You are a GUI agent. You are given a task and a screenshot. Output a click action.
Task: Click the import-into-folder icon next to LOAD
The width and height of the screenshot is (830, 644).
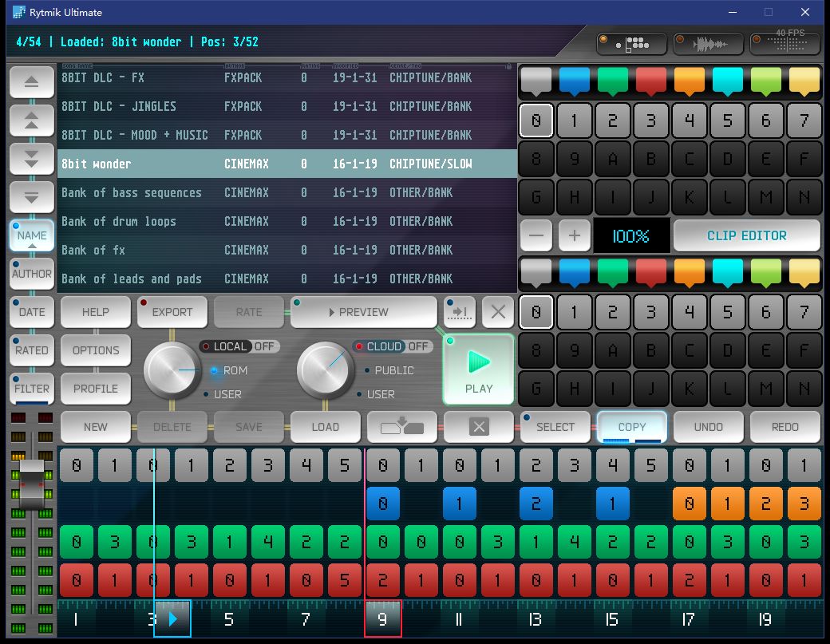402,427
